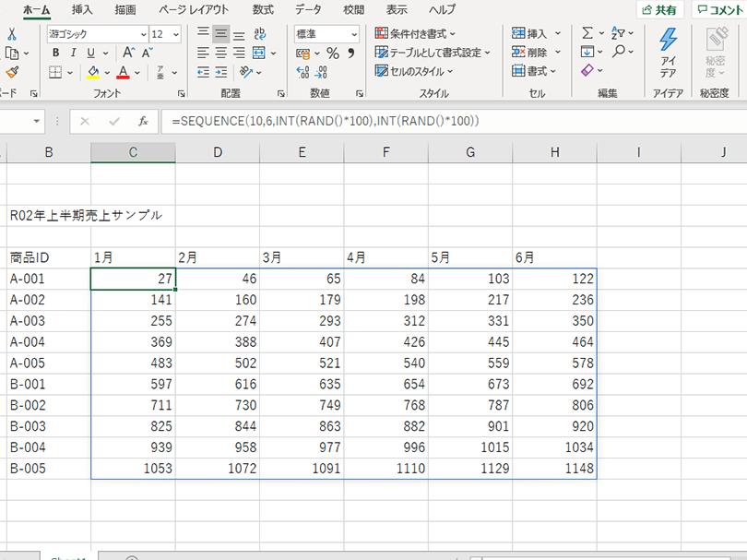Toggle bold formatting
Image resolution: width=747 pixels, height=560 pixels.
tap(56, 54)
